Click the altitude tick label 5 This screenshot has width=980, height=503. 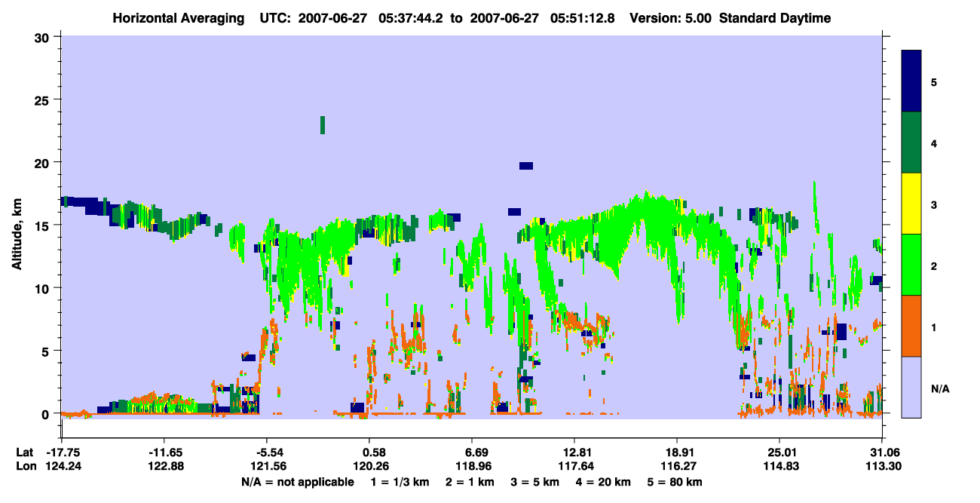47,351
